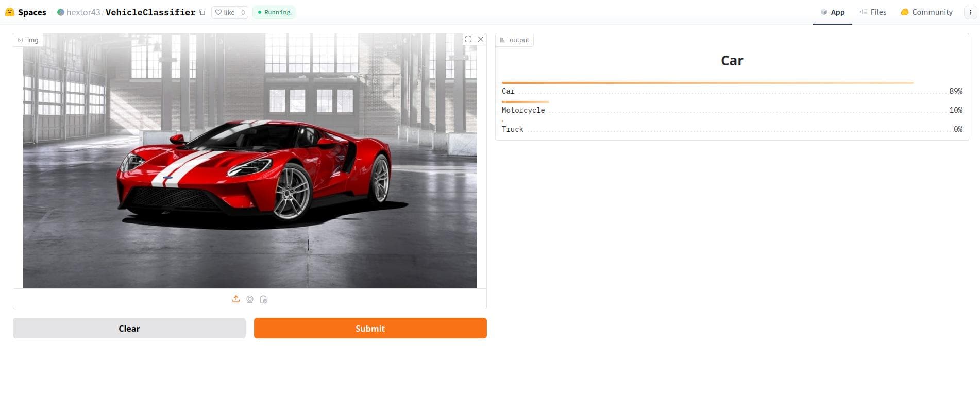Click the Car confidence bar
Viewport: 980px width, 396px height.
pyautogui.click(x=707, y=82)
